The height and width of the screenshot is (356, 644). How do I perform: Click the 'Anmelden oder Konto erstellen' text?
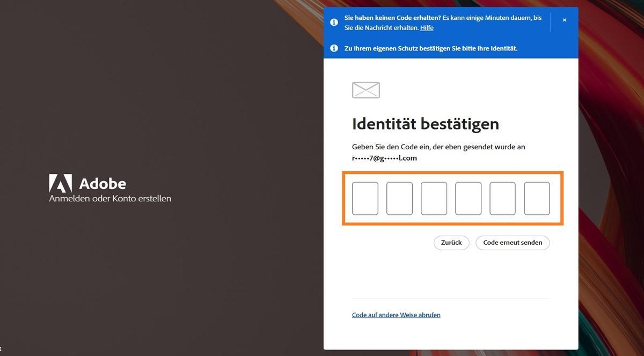click(x=109, y=198)
